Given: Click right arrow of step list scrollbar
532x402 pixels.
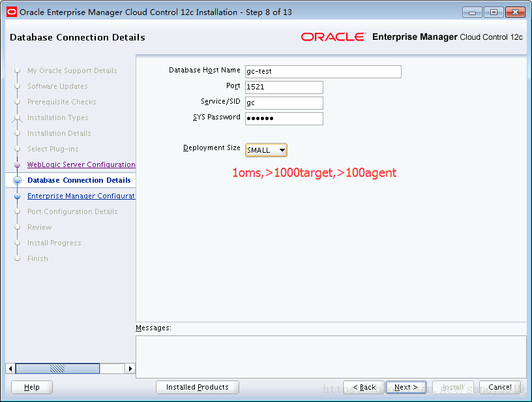Looking at the screenshot, I should [x=130, y=368].
